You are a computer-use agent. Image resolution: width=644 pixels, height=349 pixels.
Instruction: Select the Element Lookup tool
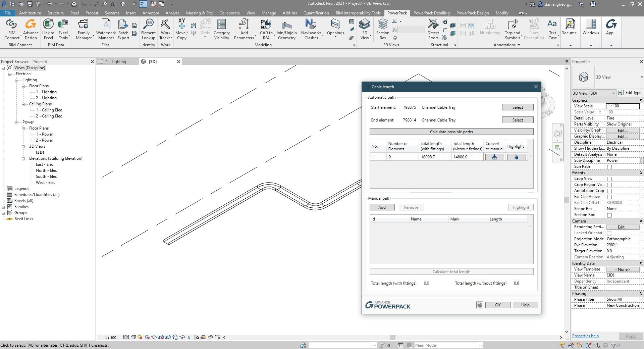click(148, 30)
